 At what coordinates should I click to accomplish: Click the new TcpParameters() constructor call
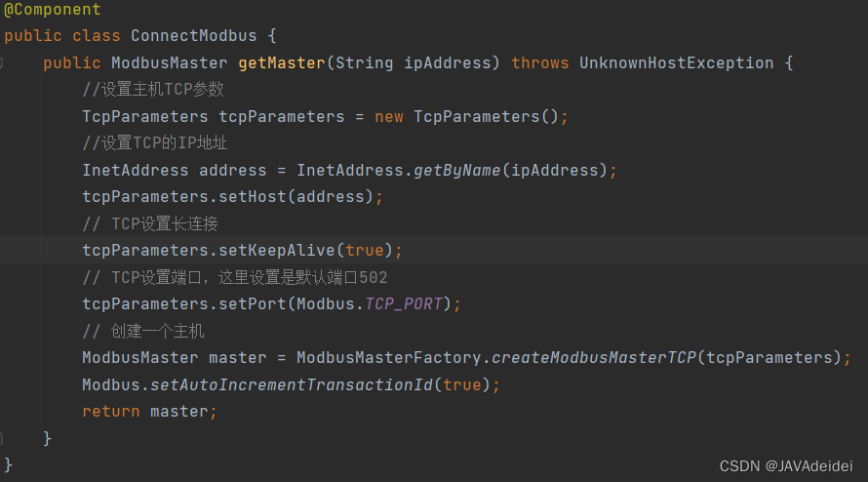coord(468,117)
